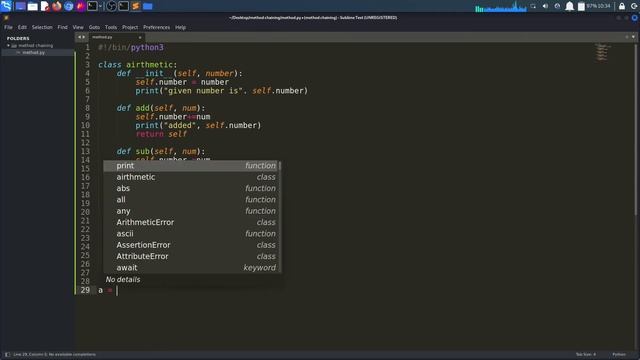Screen dimensions: 640x360
Task: Click the editor vertical scrollbar
Action: pyautogui.click(x=637, y=129)
